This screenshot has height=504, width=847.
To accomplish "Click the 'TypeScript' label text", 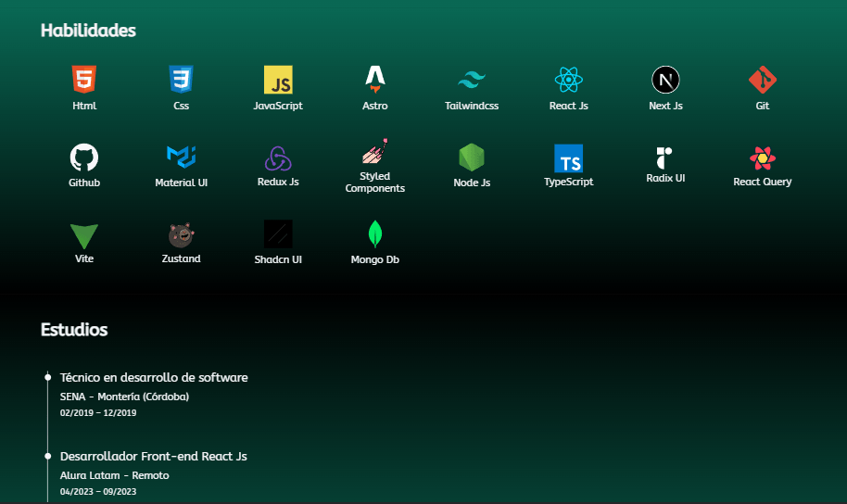I will pyautogui.click(x=569, y=182).
